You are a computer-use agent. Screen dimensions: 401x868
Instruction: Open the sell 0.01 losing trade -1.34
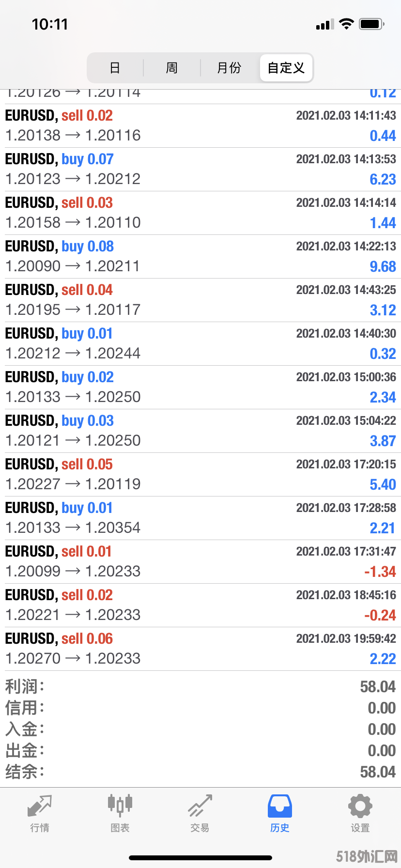tap(200, 562)
